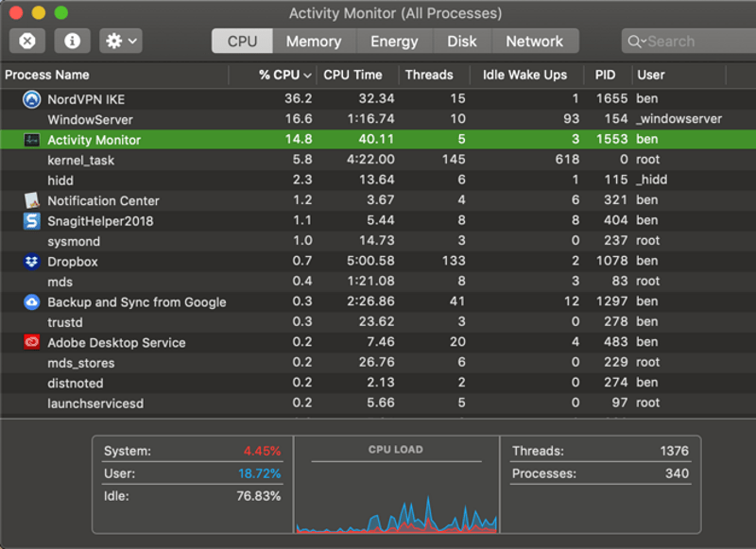Click the Threads 1376 total
The width and height of the screenshot is (756, 549).
[674, 451]
